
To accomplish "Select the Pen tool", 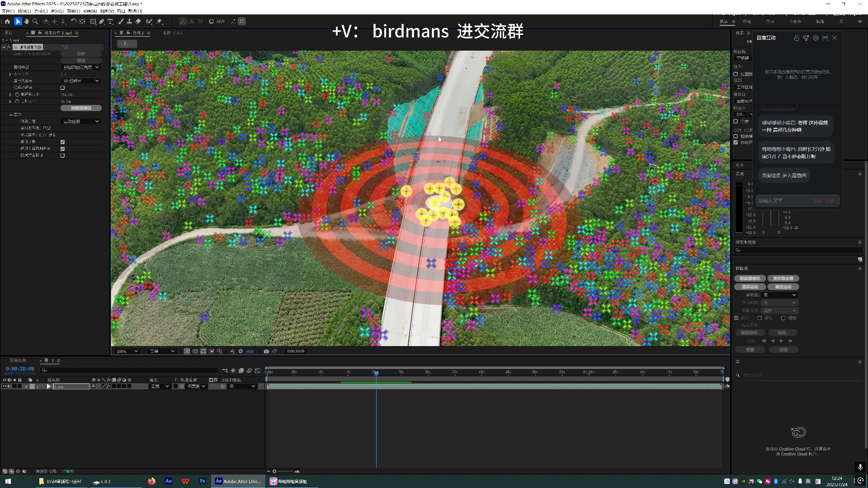I will coord(102,21).
